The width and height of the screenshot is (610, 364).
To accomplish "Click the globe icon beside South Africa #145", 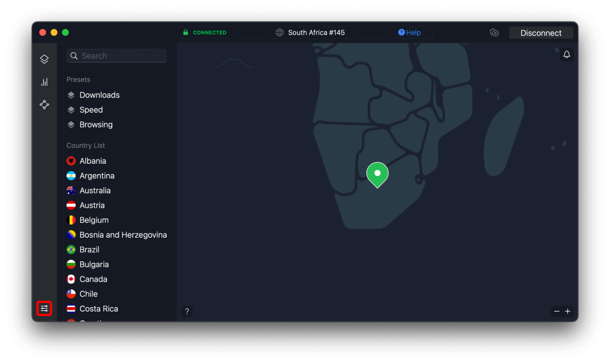I will pyautogui.click(x=280, y=33).
